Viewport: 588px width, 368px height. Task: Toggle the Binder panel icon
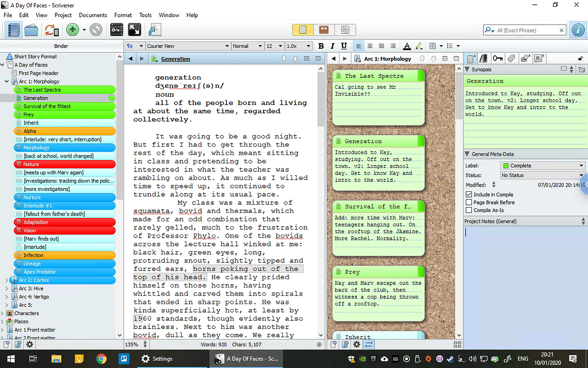pyautogui.click(x=14, y=30)
